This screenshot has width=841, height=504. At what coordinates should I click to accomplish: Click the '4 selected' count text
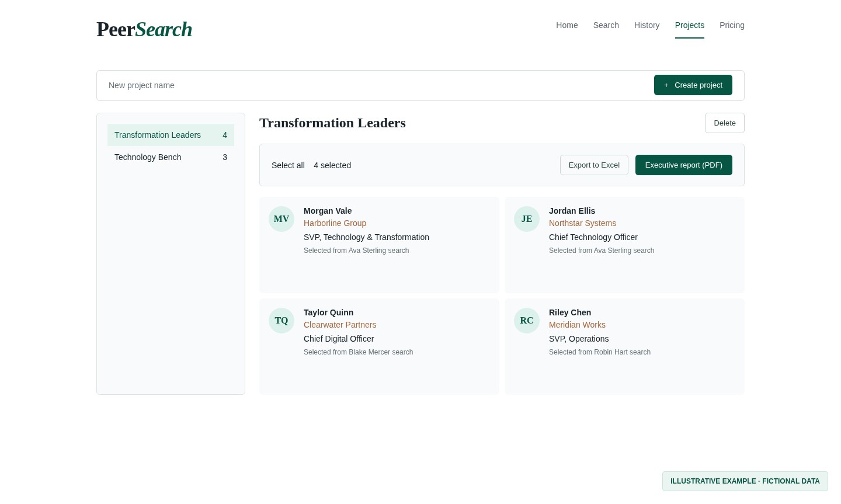point(332,165)
